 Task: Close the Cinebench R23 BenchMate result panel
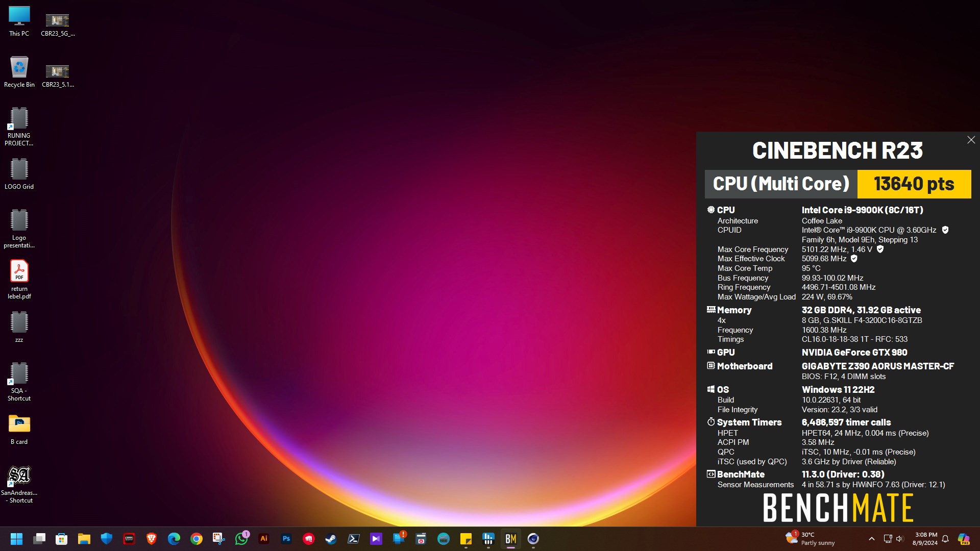(971, 140)
